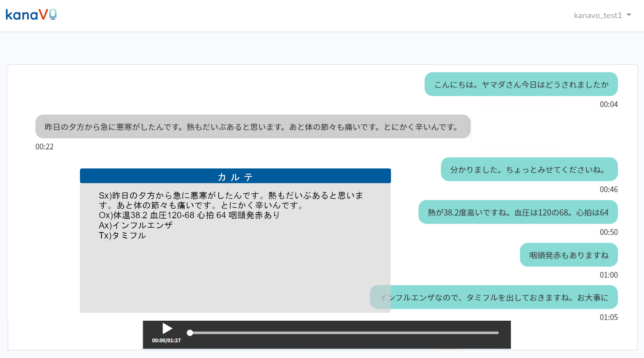Viewport: 644px width, 358px height.
Task: Jump to the 01:05 timestamp
Action: 608,317
